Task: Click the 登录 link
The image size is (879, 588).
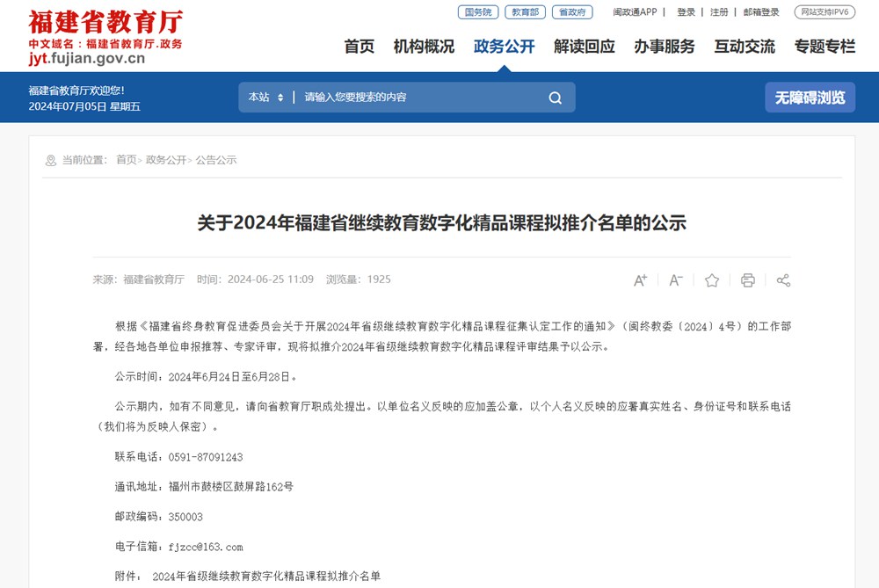Action: [686, 12]
